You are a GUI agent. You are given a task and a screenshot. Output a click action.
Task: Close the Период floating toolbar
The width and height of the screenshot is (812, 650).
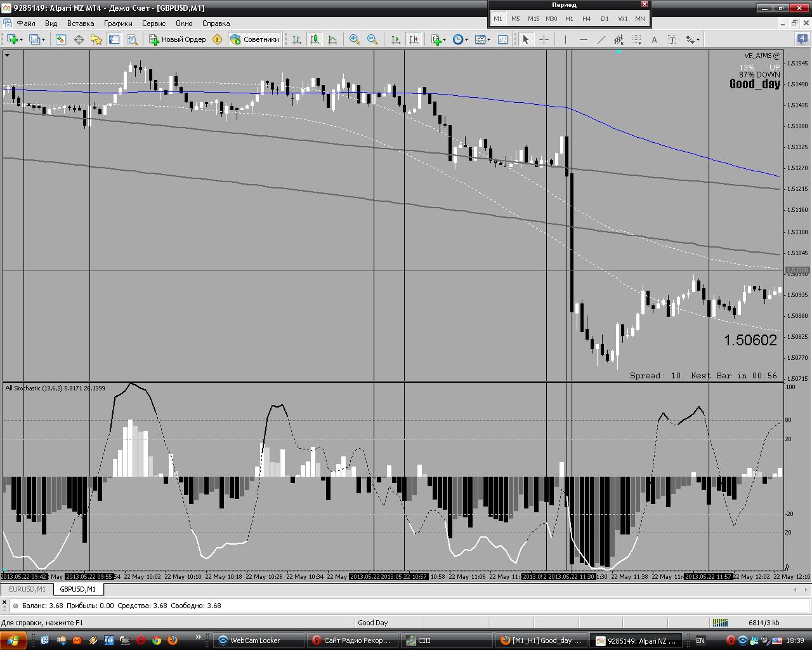point(645,4)
